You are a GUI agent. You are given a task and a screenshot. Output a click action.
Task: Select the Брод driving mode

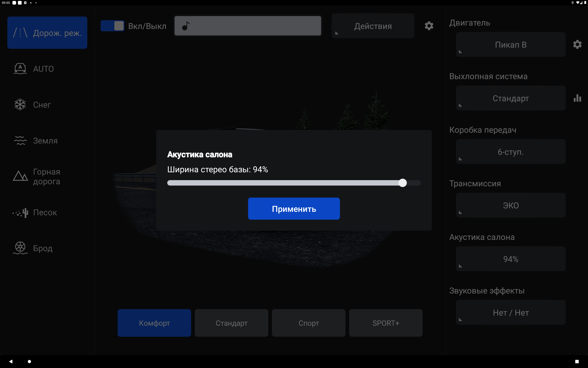pos(47,248)
